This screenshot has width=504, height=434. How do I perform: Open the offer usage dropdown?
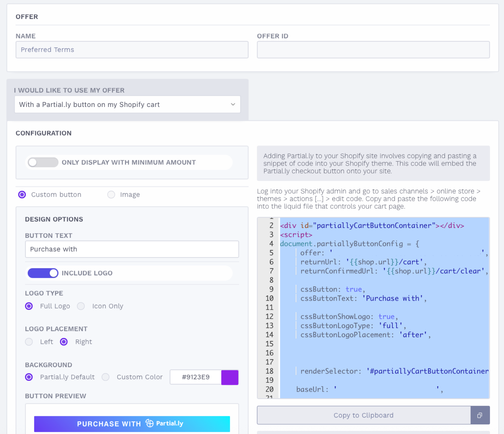[128, 104]
